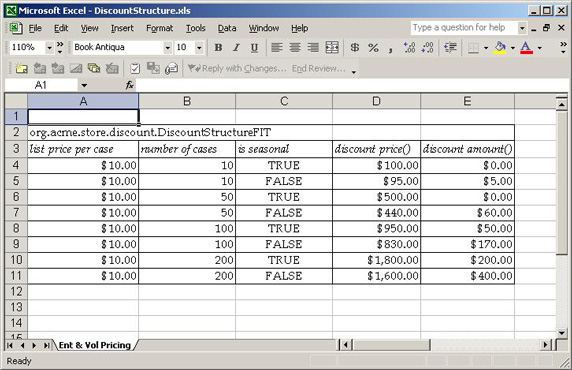Click Increase Decimal icon
Screen dimensions: 572x370
point(409,47)
